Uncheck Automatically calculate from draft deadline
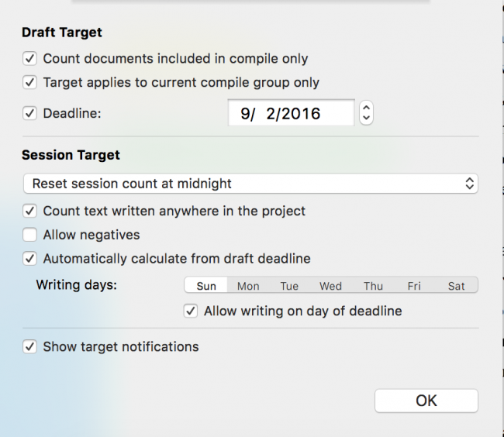 (30, 259)
